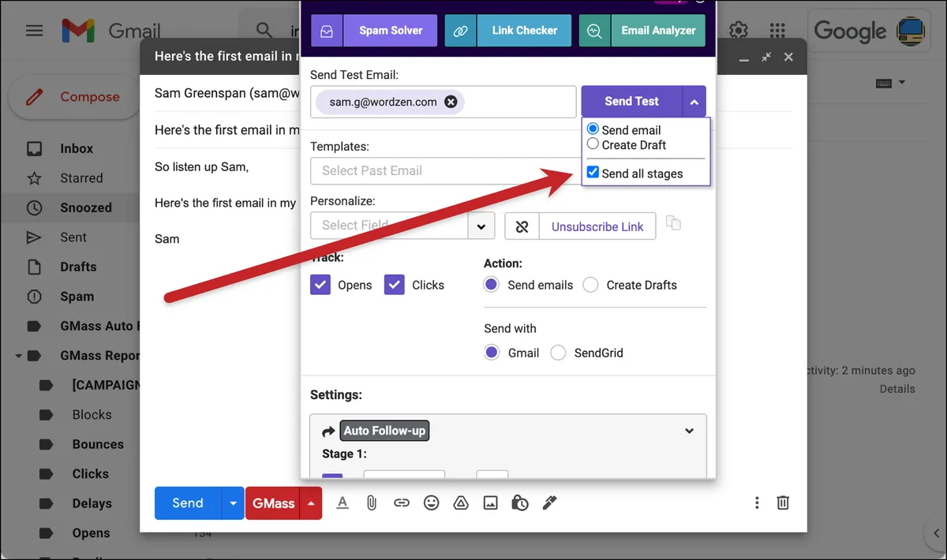The width and height of the screenshot is (947, 560).
Task: Choose SendGrid under Send with
Action: pos(558,353)
